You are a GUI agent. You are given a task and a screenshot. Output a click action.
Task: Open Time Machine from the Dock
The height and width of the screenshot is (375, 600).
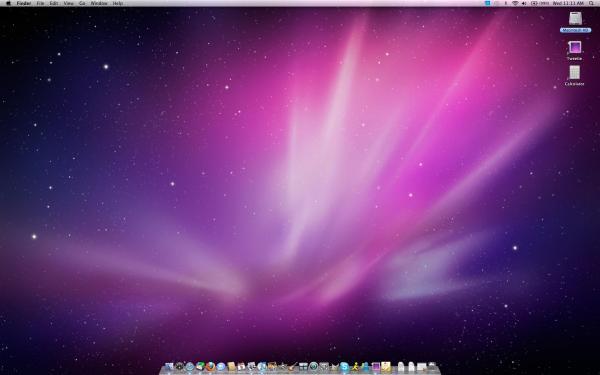(314, 367)
